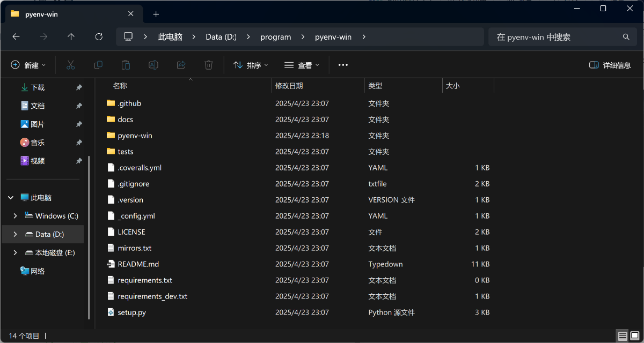This screenshot has width=644, height=343.
Task: Go back to previous folder
Action: 16,37
